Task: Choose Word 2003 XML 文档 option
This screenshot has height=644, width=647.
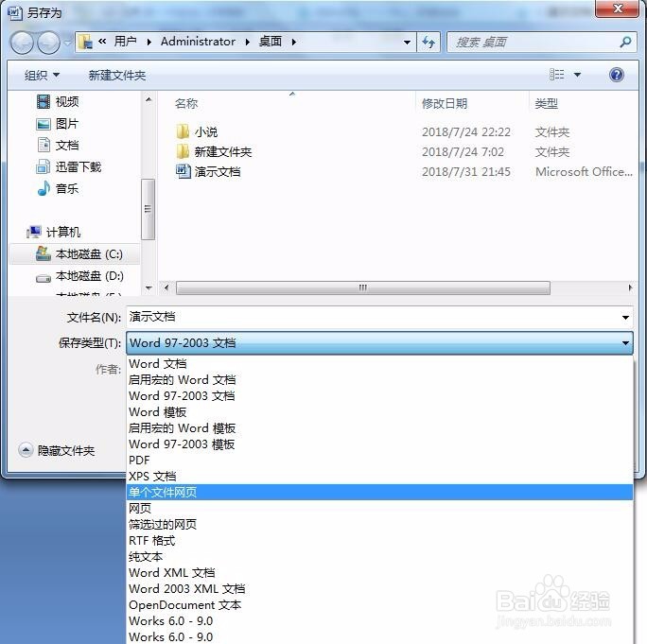Action: coord(379,589)
